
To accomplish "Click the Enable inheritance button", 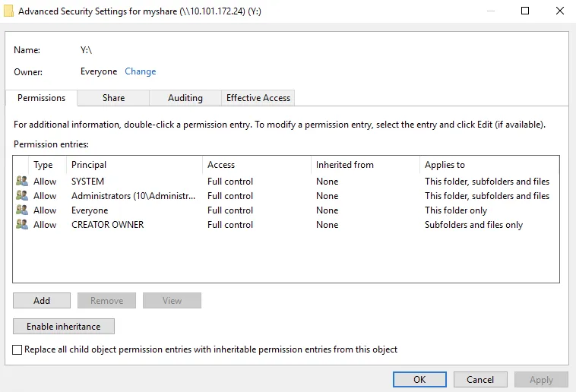I will coord(63,327).
